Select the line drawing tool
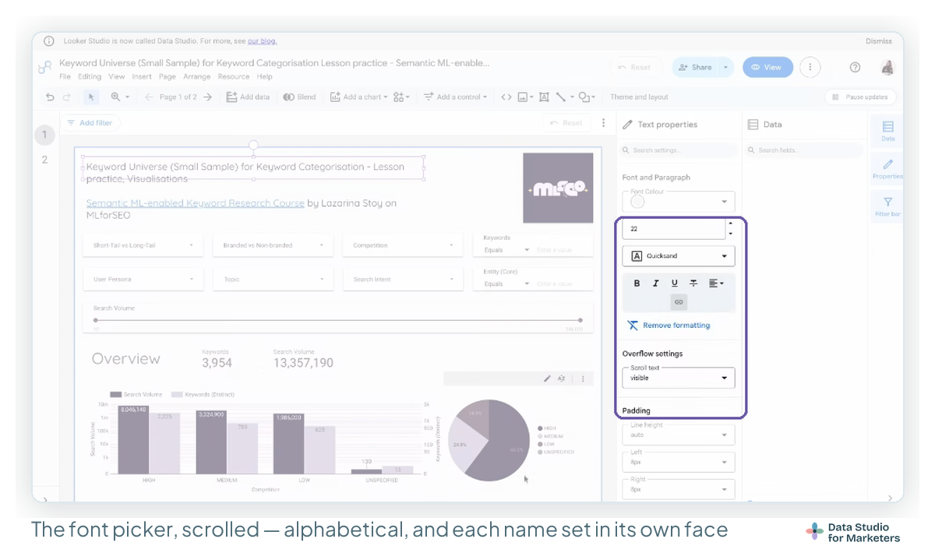 tap(564, 97)
